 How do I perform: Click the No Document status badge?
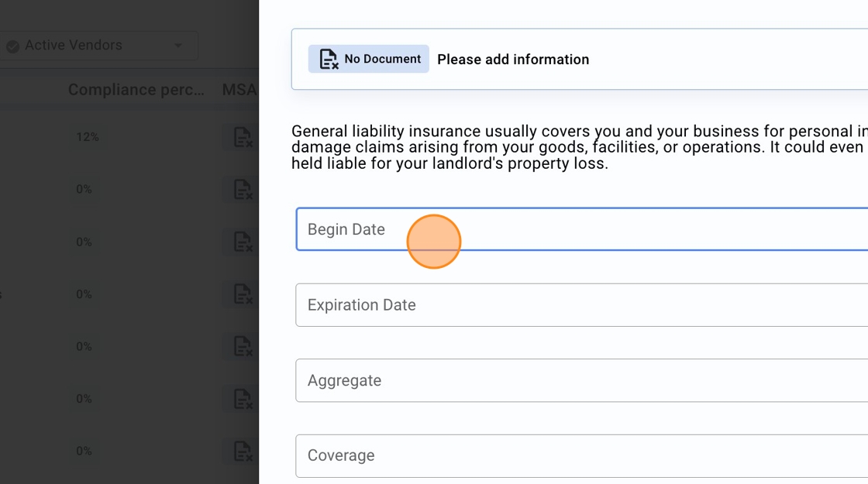368,59
